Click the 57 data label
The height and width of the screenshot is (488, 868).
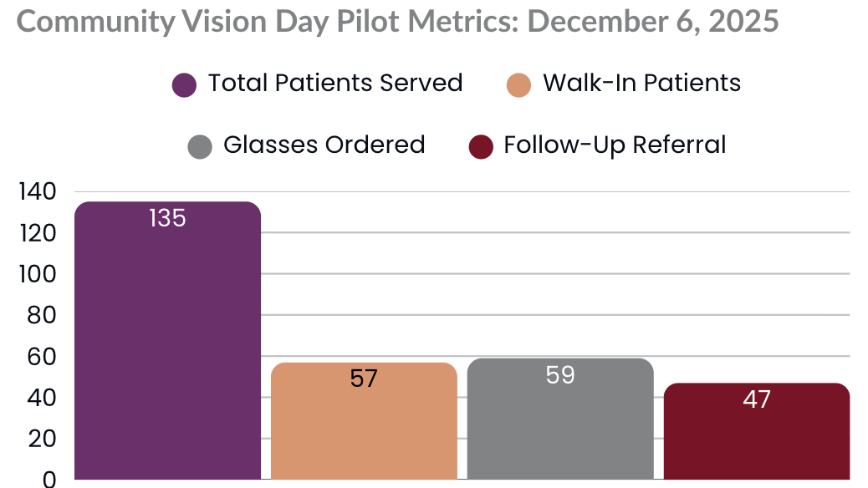(364, 379)
